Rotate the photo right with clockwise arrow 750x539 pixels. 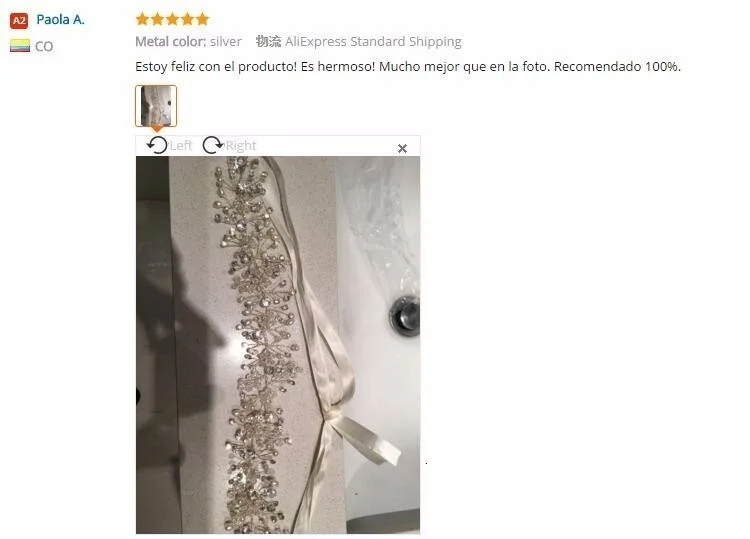(x=213, y=145)
